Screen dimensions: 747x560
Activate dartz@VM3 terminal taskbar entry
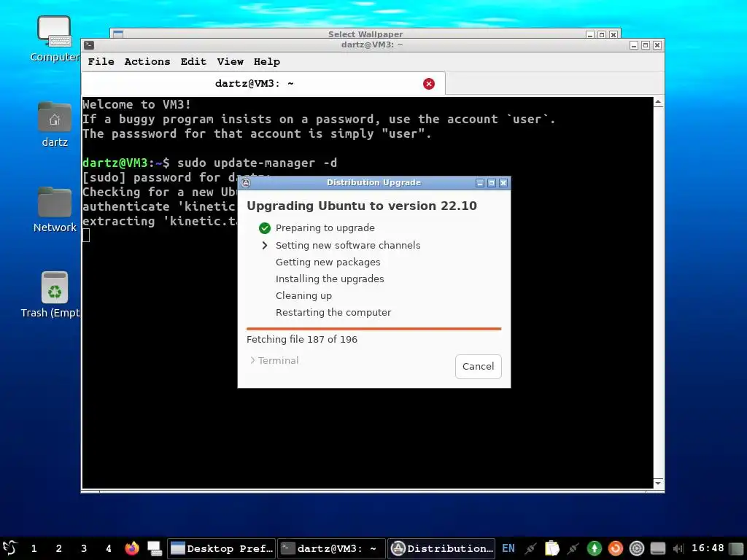332,548
